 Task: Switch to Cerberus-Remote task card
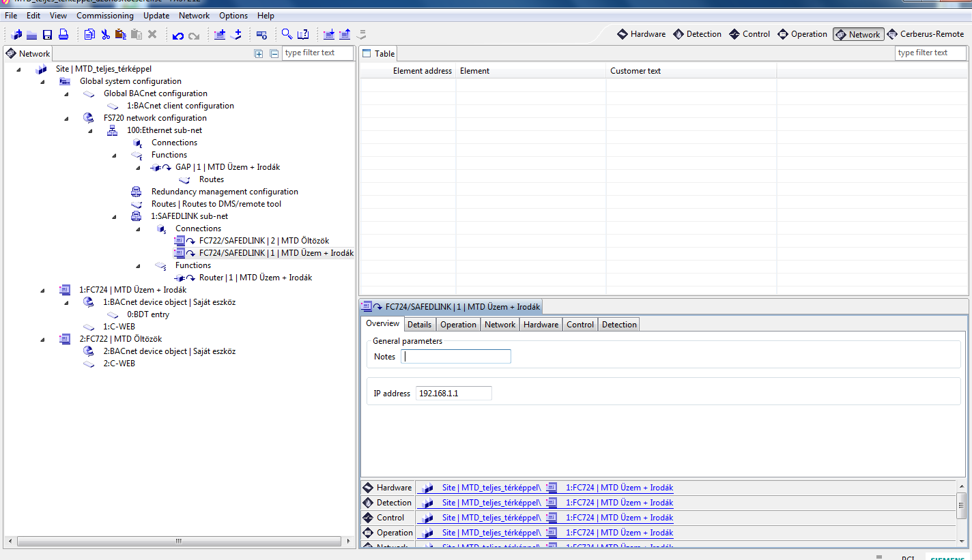click(x=926, y=34)
